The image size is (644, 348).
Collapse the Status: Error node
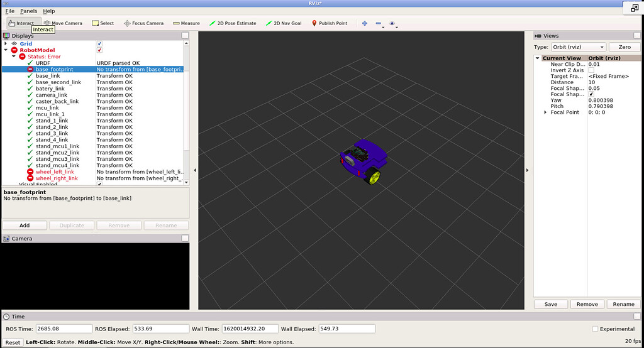point(14,57)
